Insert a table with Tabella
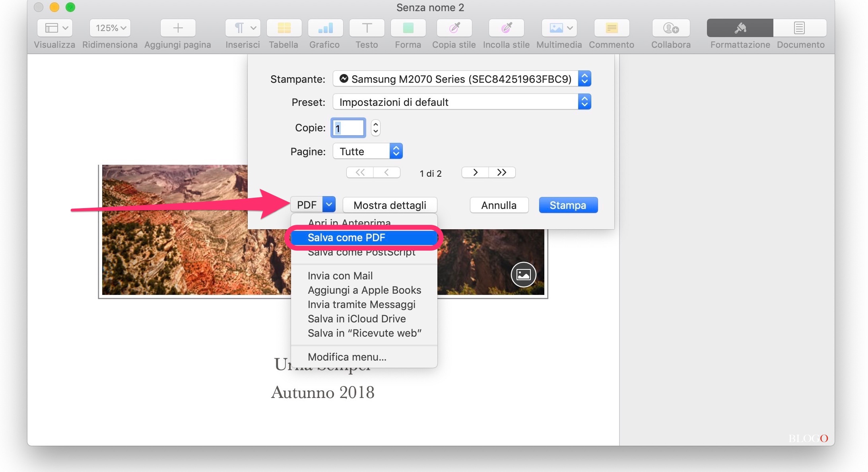Viewport: 868px width, 472px height. (x=284, y=28)
